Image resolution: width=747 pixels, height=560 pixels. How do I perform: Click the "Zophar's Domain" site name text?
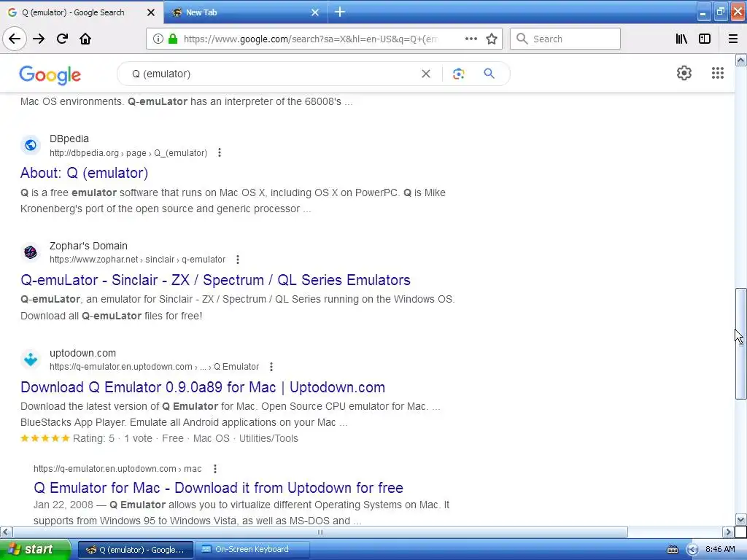coord(88,246)
